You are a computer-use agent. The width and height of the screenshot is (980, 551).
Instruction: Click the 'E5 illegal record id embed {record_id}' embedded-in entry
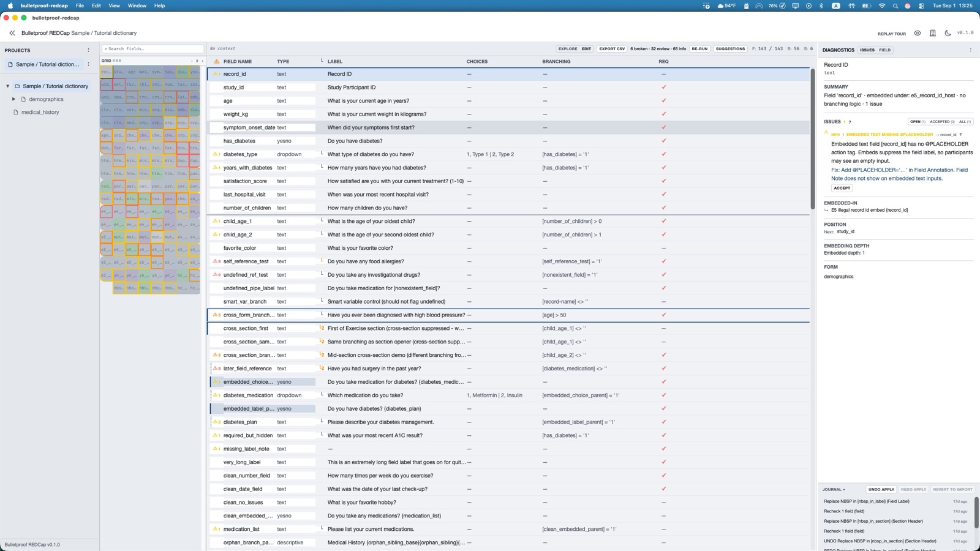click(869, 211)
